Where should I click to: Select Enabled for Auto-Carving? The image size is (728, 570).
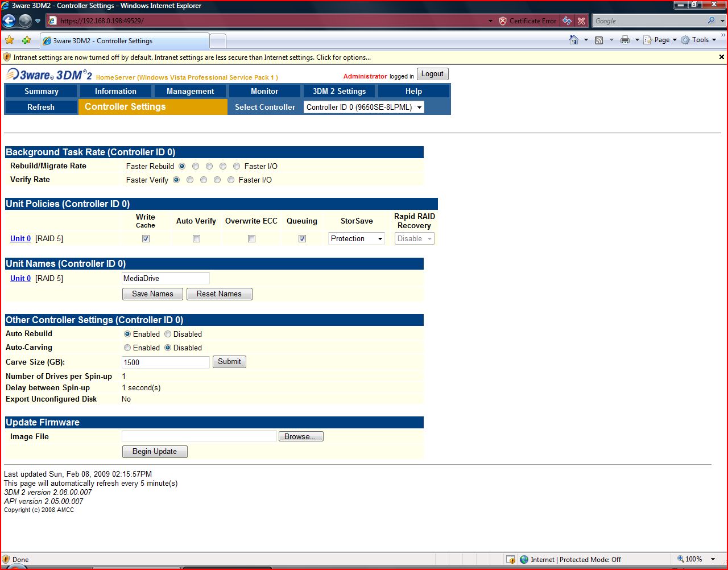click(127, 348)
